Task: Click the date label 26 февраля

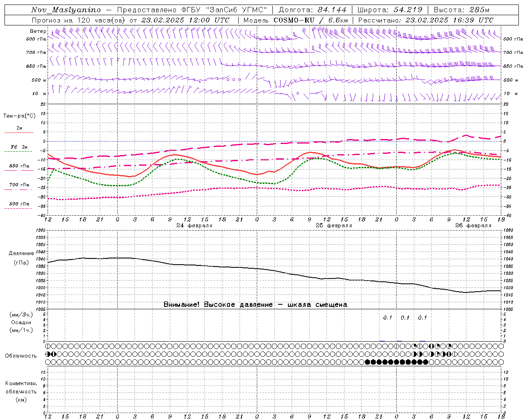Action: (x=473, y=226)
